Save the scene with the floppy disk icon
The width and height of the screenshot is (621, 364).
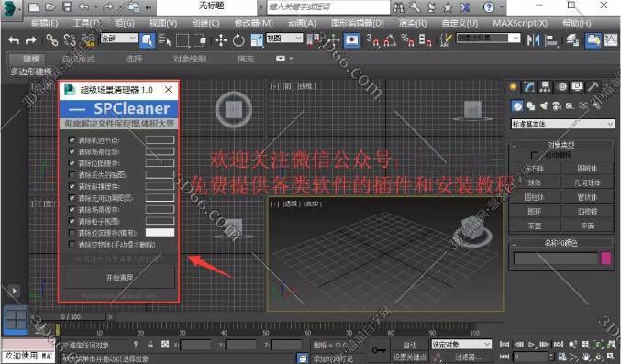click(67, 7)
